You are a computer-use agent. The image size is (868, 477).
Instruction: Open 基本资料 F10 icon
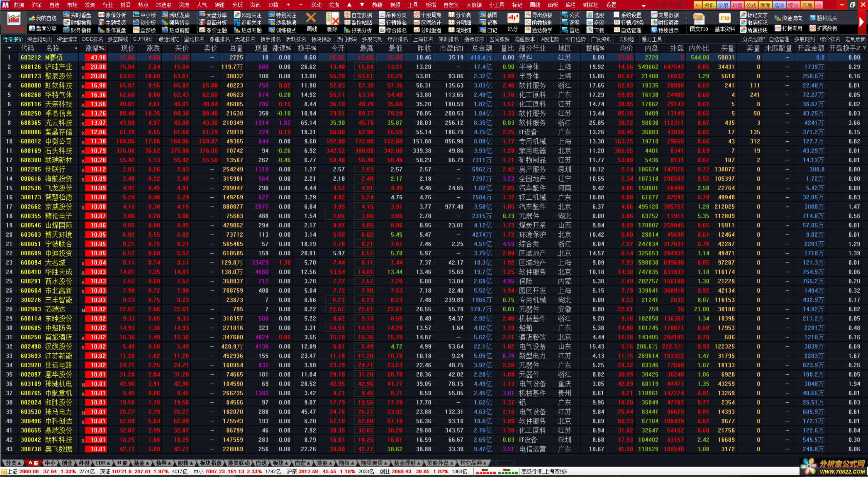725,22
